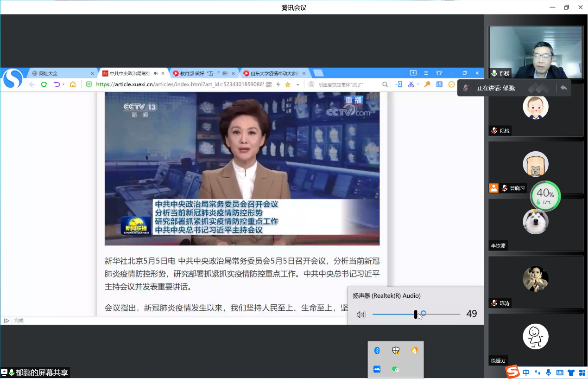Open a new browser tab
Viewport: 588px width, 379px height.
point(318,73)
